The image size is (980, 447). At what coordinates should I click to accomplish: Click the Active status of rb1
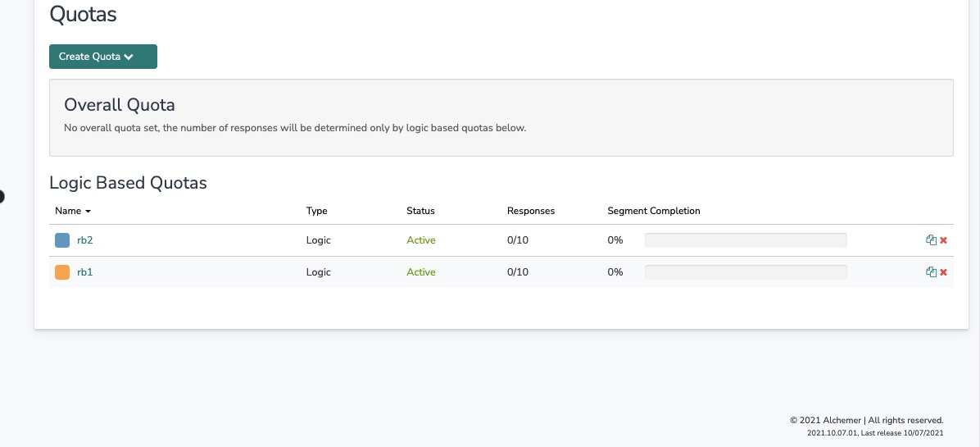421,272
